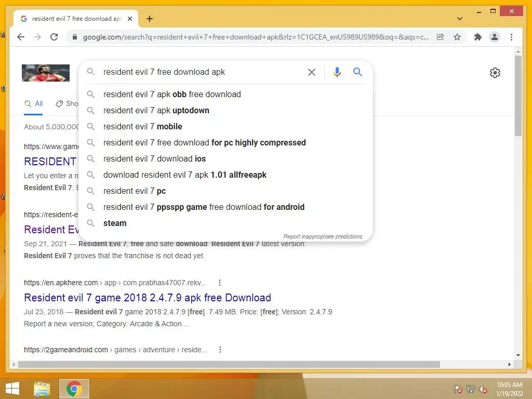Select 'resident evil 7 pc' suggestion

click(225, 191)
